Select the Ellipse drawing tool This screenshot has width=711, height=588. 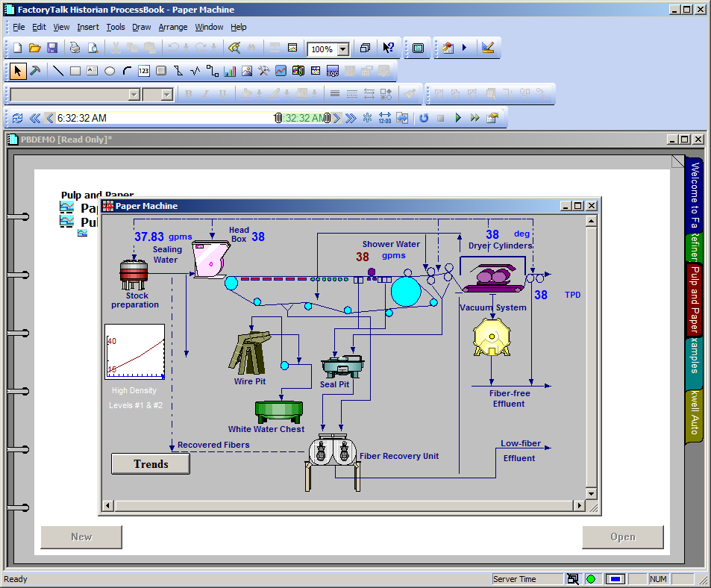pyautogui.click(x=110, y=71)
